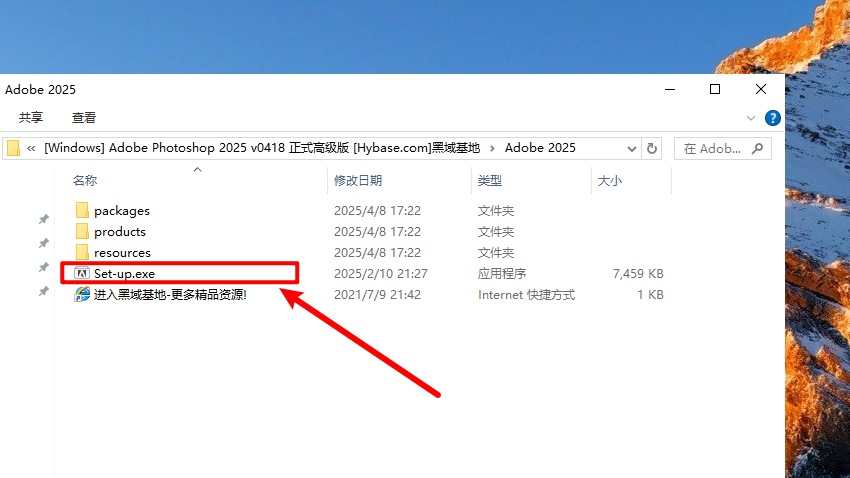This screenshot has height=478, width=850.
Task: Click the pin icon beside the products row
Action: 43,243
